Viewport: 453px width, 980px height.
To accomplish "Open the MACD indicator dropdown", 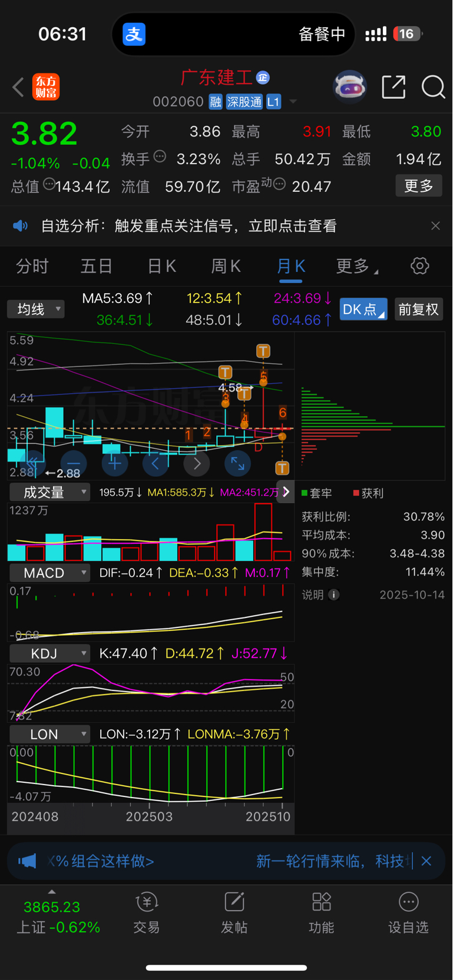I will coord(49,573).
